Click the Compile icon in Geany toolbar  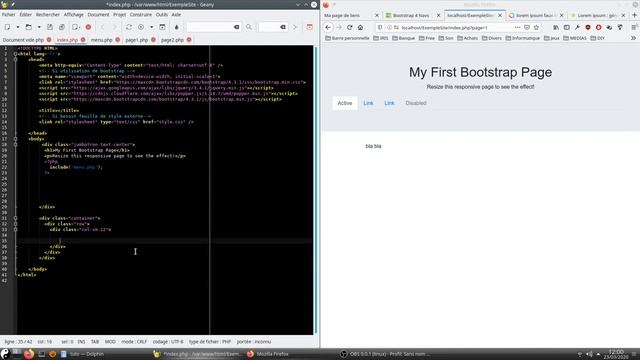click(x=129, y=27)
